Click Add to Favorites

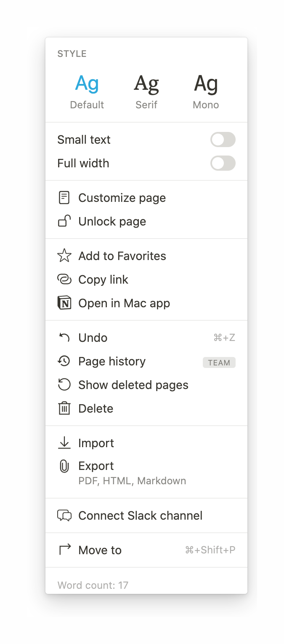point(122,255)
